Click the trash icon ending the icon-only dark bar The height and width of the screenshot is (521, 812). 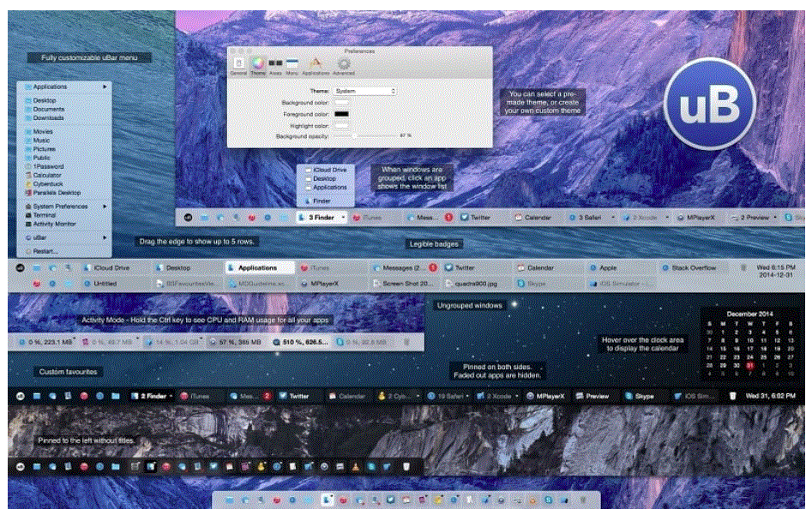[x=406, y=467]
